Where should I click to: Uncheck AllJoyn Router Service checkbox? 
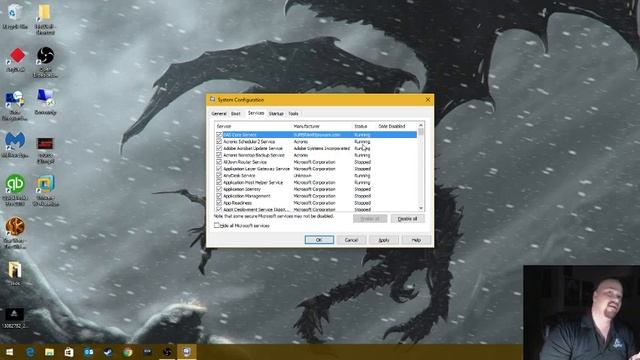pos(219,162)
